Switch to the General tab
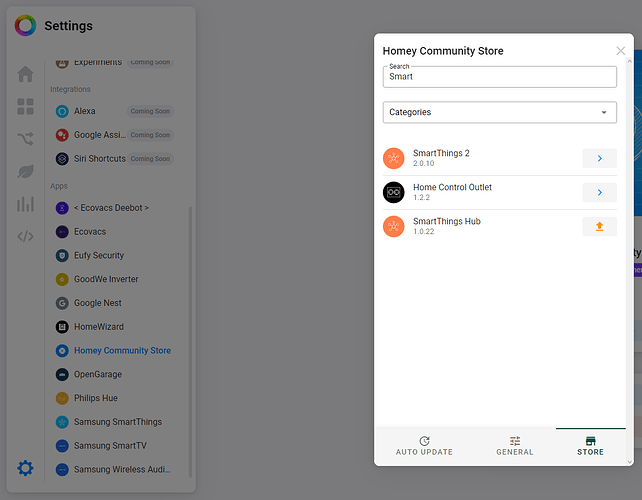 pos(515,446)
